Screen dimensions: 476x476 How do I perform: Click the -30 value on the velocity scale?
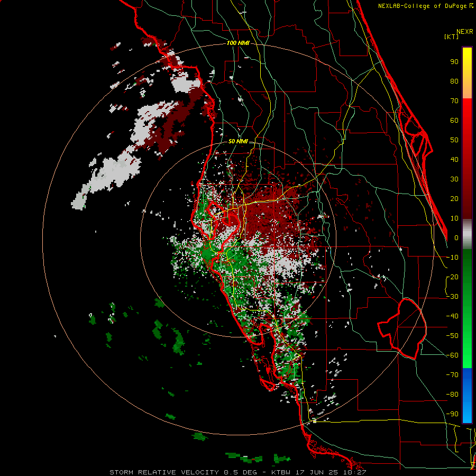point(452,297)
